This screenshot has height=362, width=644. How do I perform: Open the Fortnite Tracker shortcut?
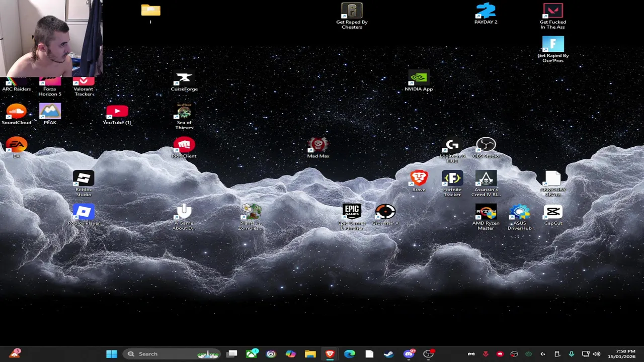coord(452,184)
